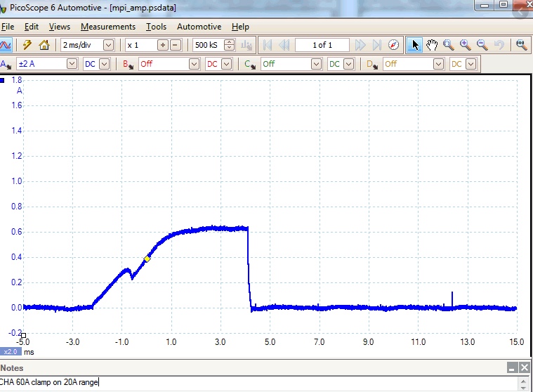Open channel D options button
The image size is (533, 392).
(372, 64)
